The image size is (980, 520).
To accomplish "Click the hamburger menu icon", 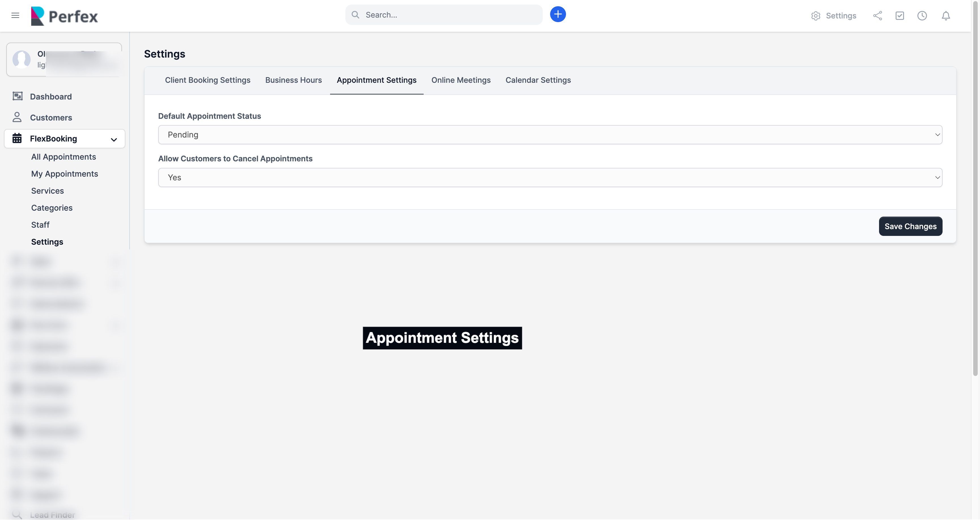I will click(15, 16).
